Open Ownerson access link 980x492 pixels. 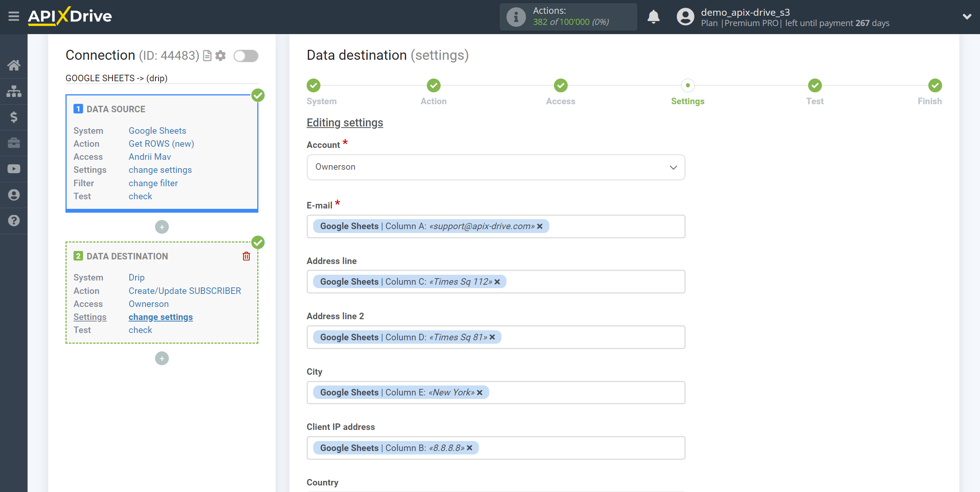pyautogui.click(x=149, y=304)
